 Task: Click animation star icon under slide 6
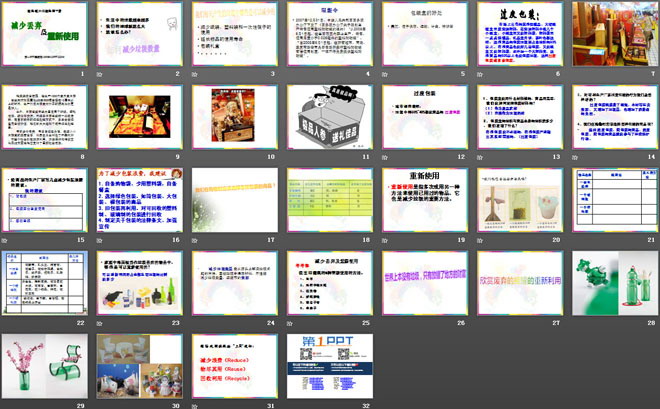click(x=480, y=74)
